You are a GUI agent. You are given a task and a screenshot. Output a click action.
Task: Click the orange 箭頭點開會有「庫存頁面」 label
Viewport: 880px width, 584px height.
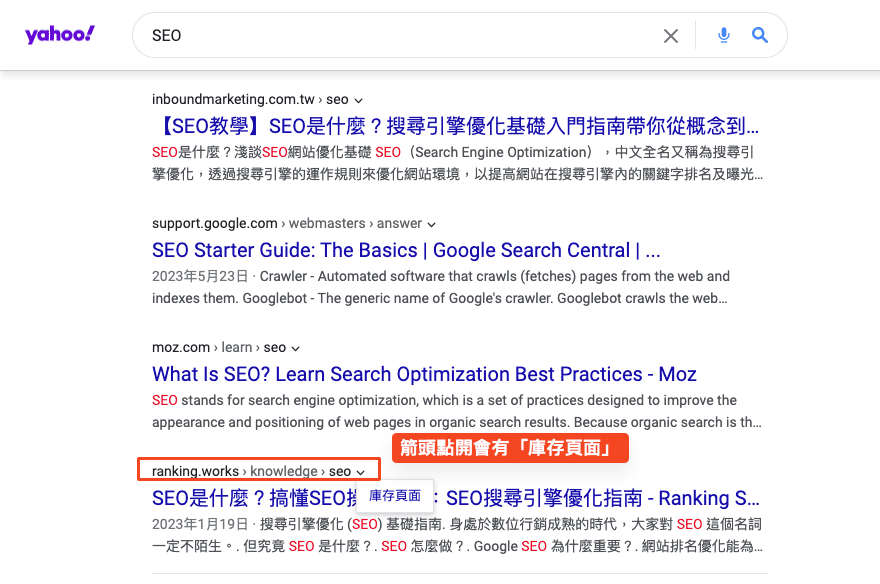click(x=509, y=448)
